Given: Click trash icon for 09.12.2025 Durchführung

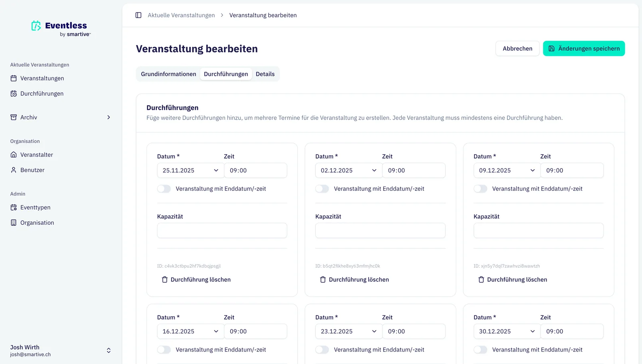Looking at the screenshot, I should pyautogui.click(x=481, y=280).
